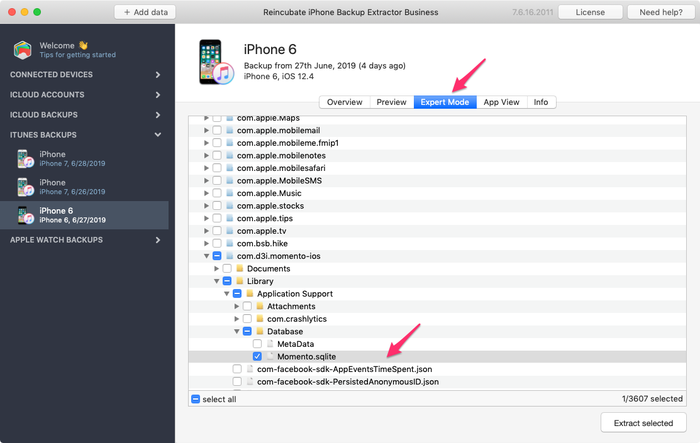The image size is (700, 443).
Task: Click the 1/3607 selected status text
Action: point(652,399)
